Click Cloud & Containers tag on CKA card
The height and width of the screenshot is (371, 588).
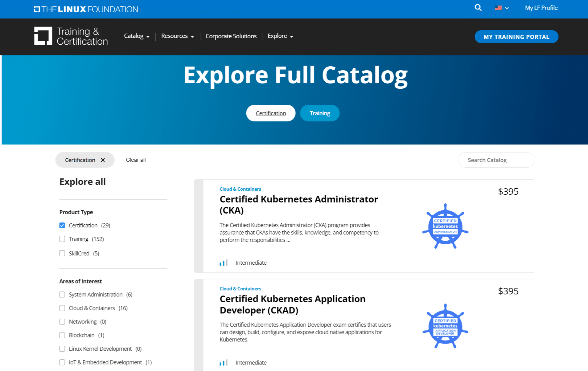pos(240,189)
